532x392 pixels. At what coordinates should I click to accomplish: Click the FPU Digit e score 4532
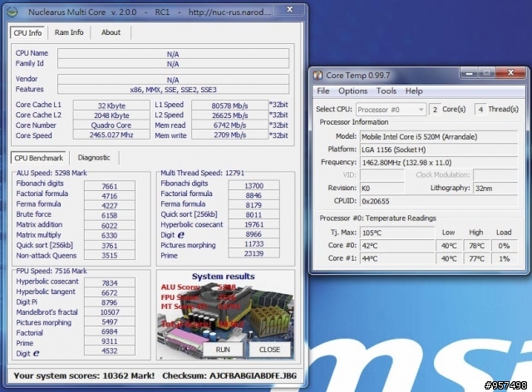pos(110,350)
